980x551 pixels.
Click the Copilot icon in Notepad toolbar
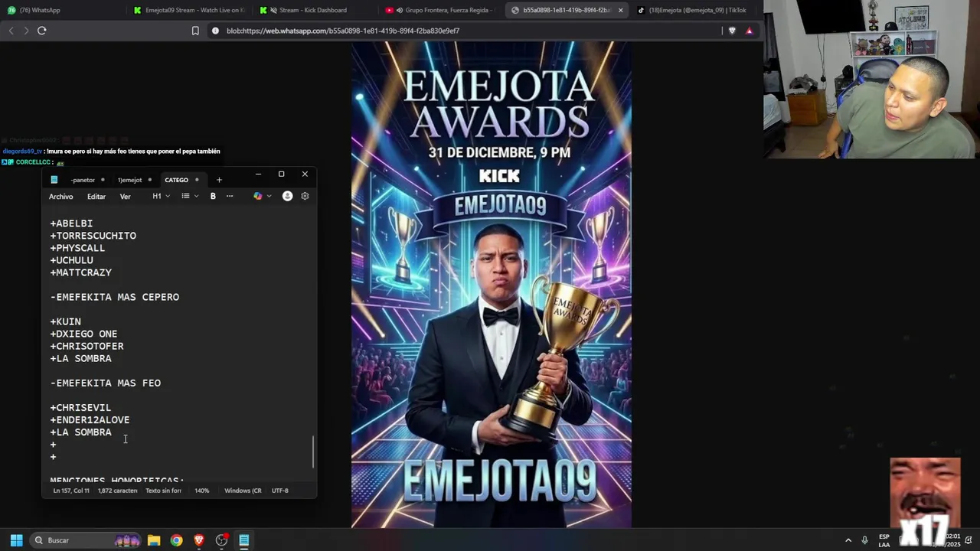[258, 196]
